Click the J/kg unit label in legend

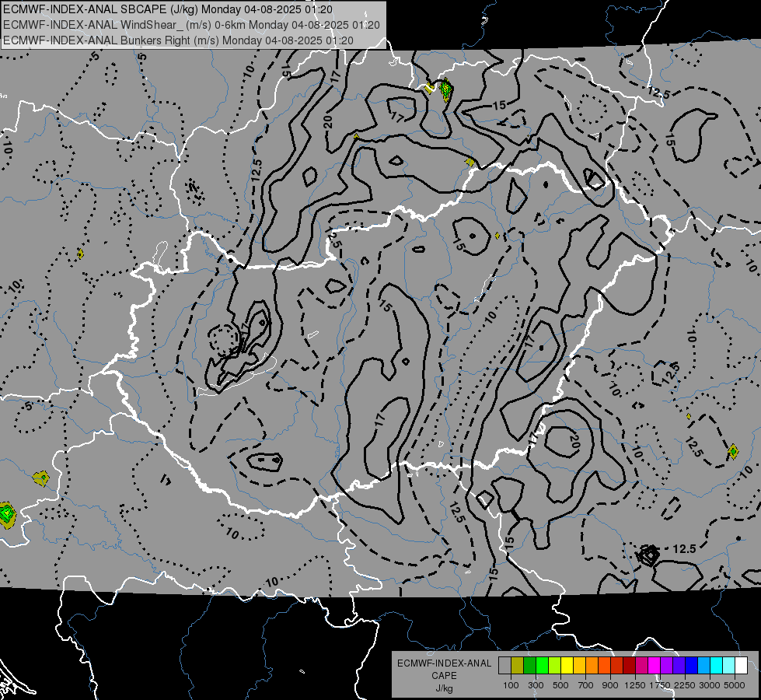pos(444,688)
